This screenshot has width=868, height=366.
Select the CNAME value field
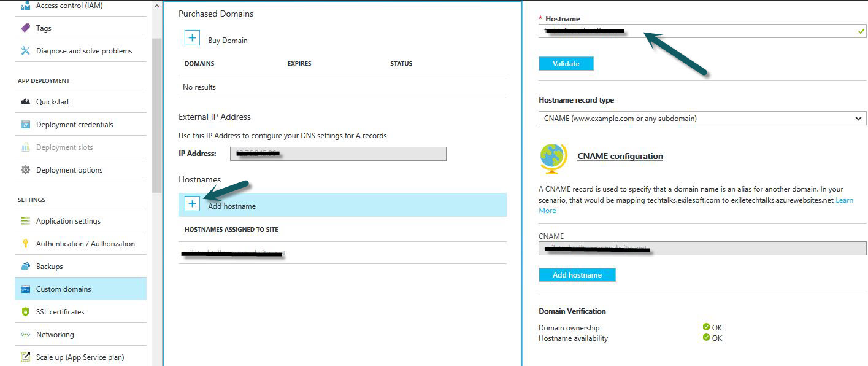pos(702,248)
